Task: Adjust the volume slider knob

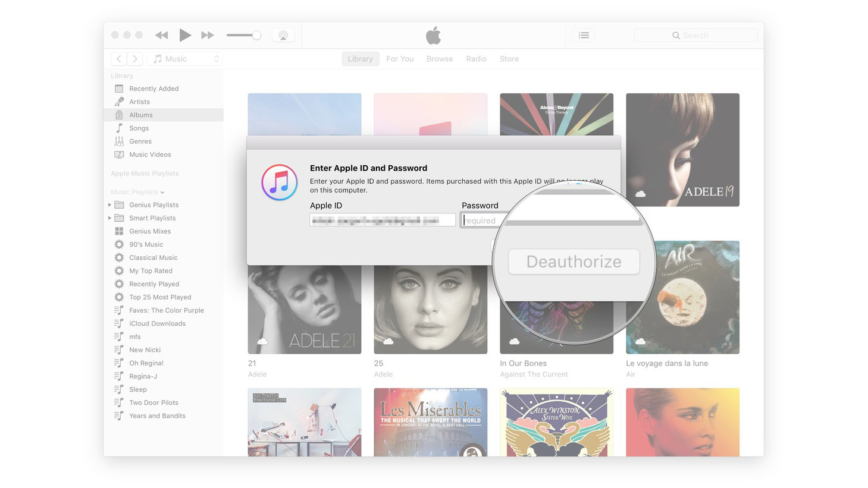Action: tap(256, 35)
